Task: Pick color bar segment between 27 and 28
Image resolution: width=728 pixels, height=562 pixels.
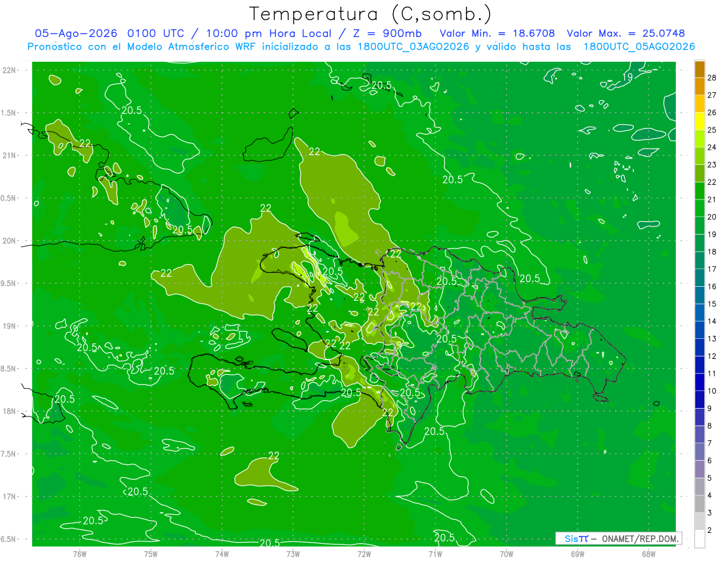Action: click(699, 86)
